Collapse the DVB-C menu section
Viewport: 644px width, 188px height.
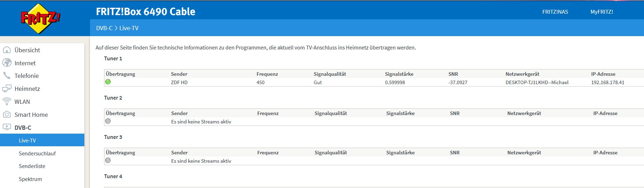pyautogui.click(x=23, y=128)
